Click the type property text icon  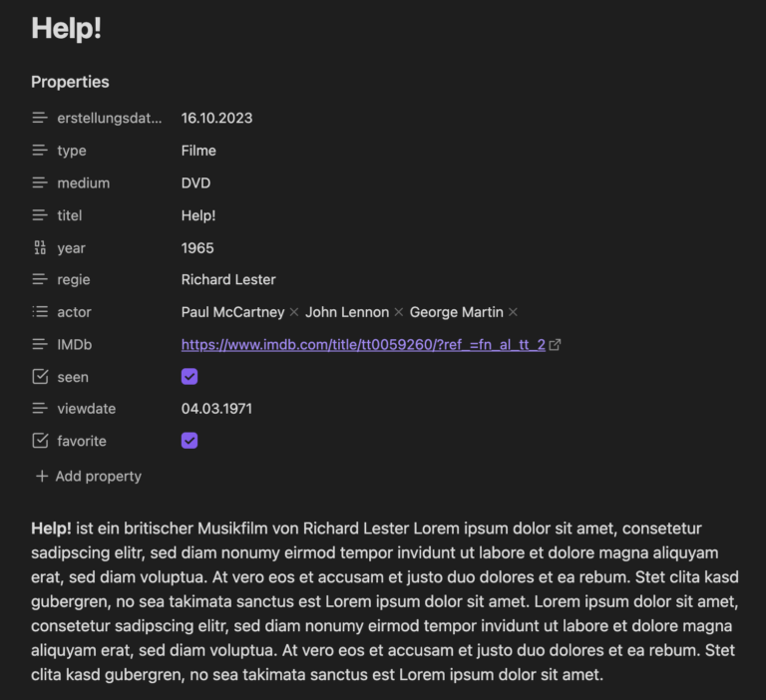click(40, 151)
